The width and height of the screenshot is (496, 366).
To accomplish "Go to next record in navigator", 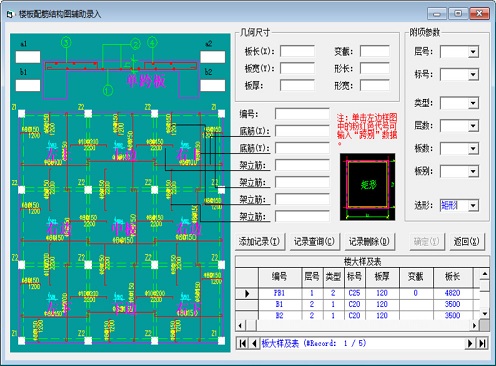I will [x=470, y=343].
